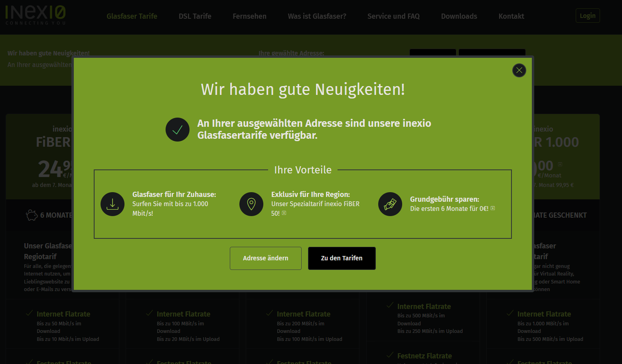Viewport: 622px width, 364px height.
Task: Click 'Bis zu 100 MBit/s im Upload' text
Action: point(310,339)
